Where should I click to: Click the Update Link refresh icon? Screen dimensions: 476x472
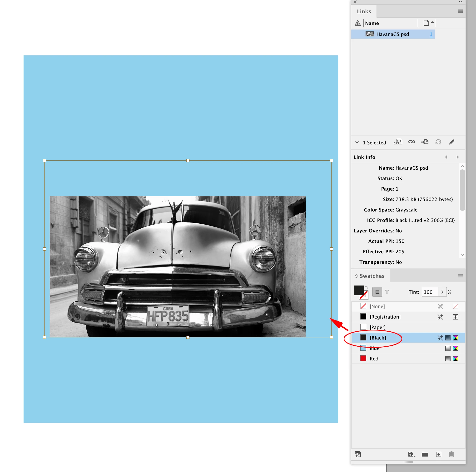pyautogui.click(x=438, y=142)
